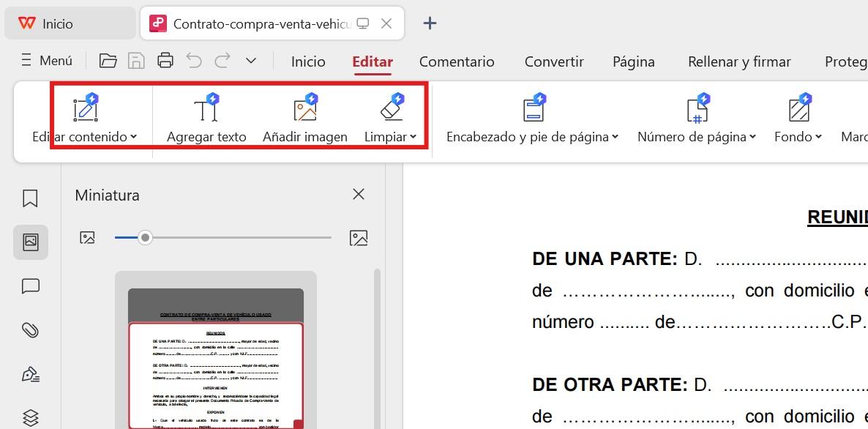Print the document using the printer icon
868x429 pixels.
(x=165, y=61)
